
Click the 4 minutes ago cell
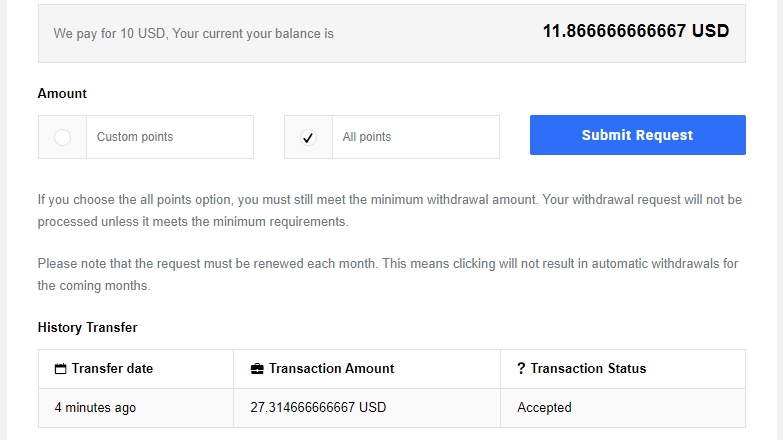[x=136, y=408]
